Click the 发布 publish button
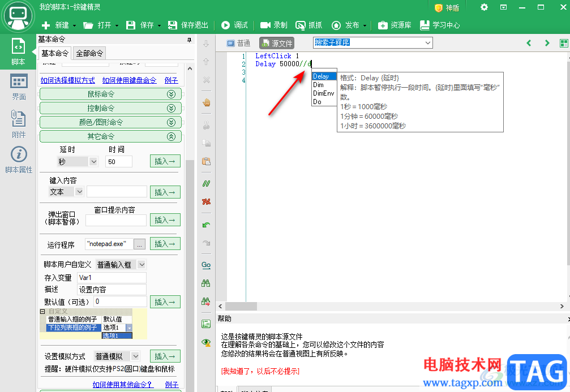The width and height of the screenshot is (570, 392). tap(345, 25)
